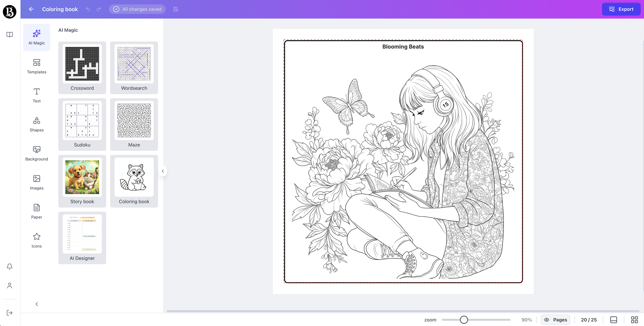This screenshot has height=326, width=644.
Task: Open the user profile icon
Action: pos(9,286)
